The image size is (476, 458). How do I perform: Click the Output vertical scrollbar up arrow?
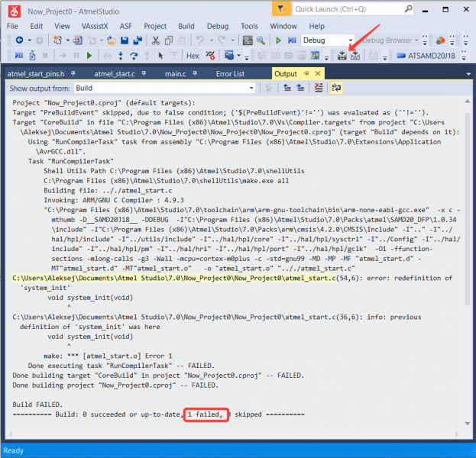click(468, 102)
